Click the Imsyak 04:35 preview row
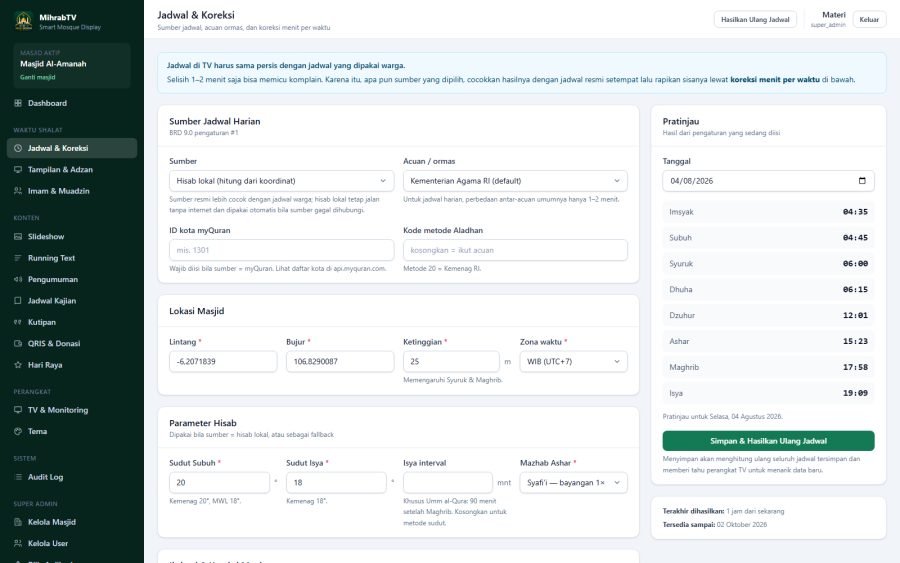The image size is (900, 563). [768, 212]
